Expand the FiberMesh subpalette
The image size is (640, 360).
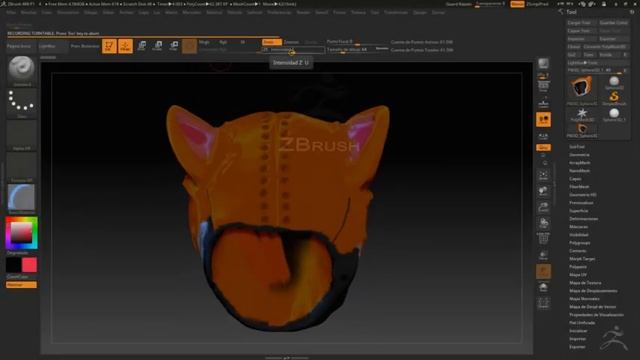point(579,187)
